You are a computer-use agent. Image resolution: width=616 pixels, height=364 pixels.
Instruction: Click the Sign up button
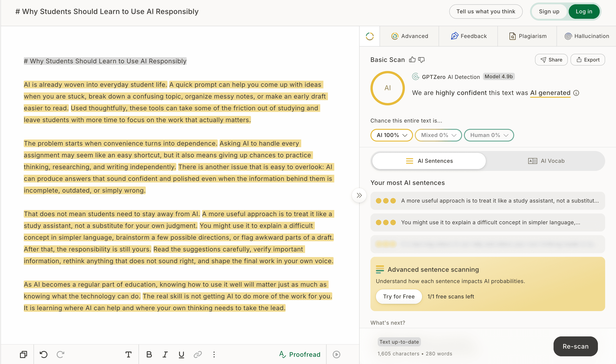(x=549, y=11)
